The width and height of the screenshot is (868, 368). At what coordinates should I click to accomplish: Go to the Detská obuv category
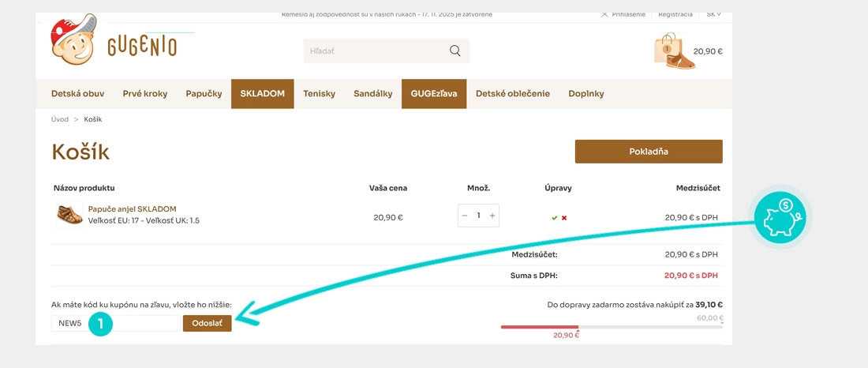77,94
